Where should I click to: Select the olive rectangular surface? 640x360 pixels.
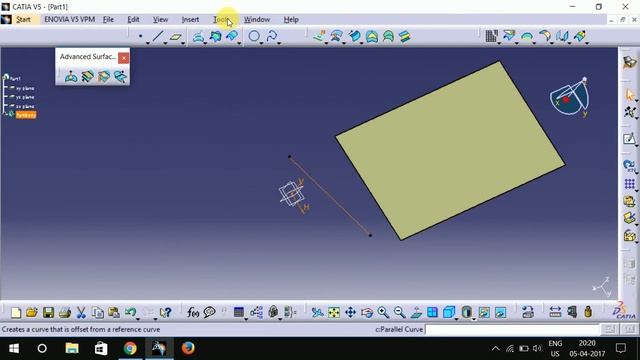[x=450, y=151]
